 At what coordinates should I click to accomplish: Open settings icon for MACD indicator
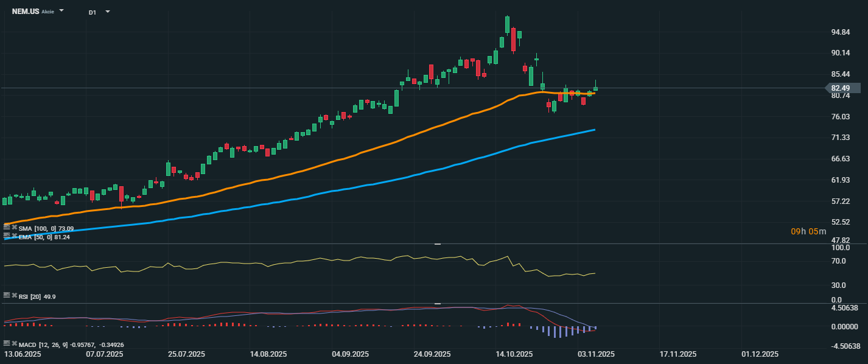pos(6,345)
